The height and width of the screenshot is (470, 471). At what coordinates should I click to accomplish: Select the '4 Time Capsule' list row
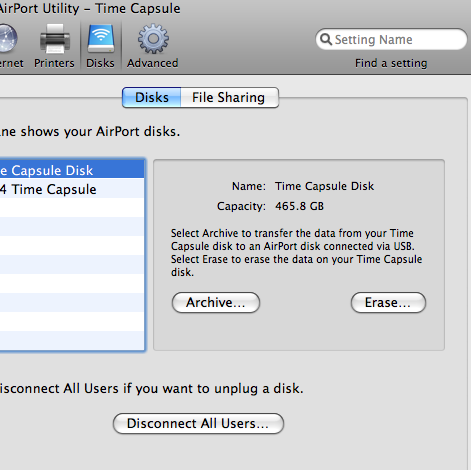[x=72, y=189]
